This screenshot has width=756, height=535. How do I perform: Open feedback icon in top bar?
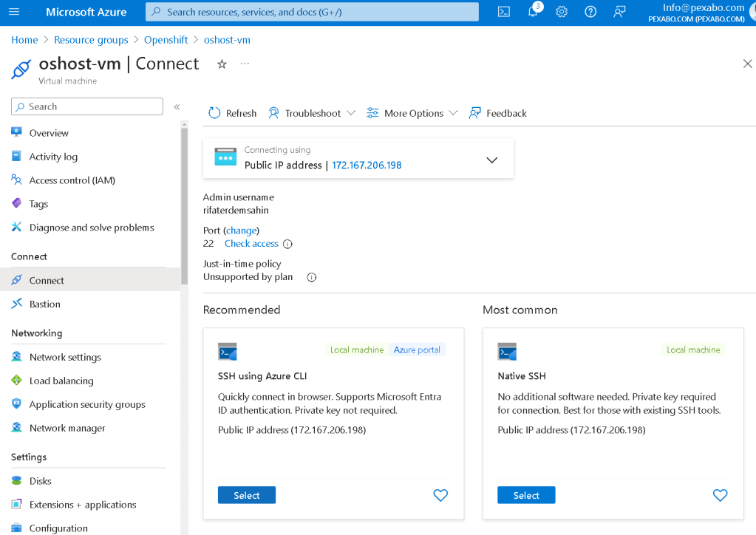tap(619, 12)
